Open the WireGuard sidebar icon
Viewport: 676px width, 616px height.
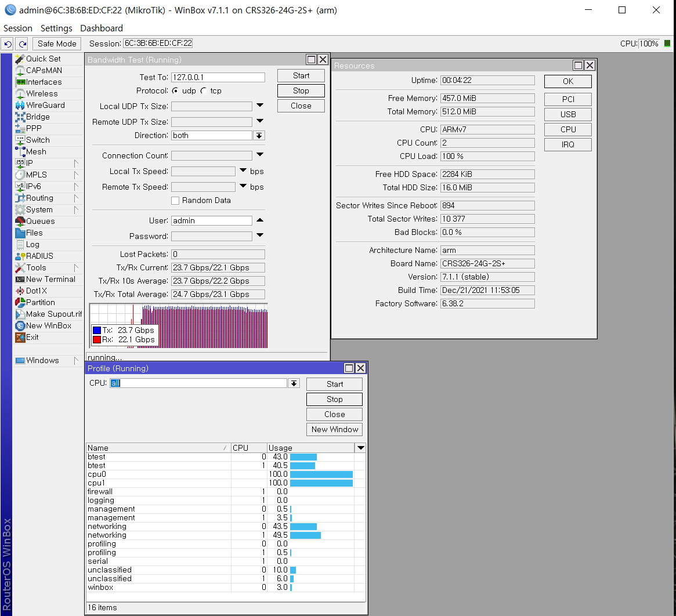(x=20, y=105)
